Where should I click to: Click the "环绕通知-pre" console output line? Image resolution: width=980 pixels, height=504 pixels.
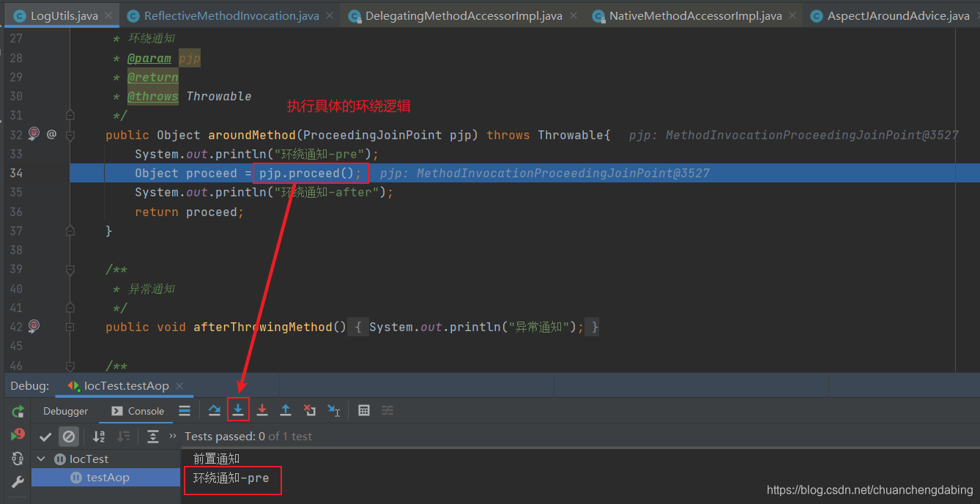231,478
